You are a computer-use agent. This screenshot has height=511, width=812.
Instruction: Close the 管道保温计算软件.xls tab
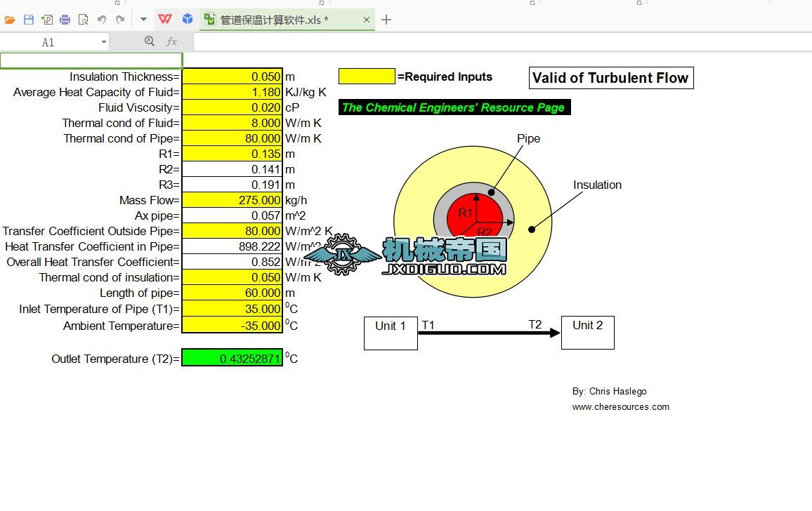coord(367,20)
